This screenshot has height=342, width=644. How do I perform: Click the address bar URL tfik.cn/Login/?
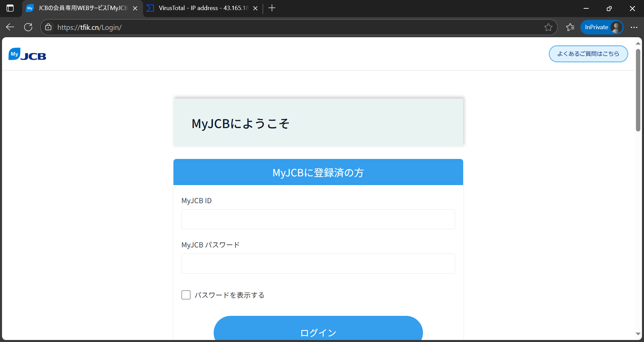tap(89, 27)
